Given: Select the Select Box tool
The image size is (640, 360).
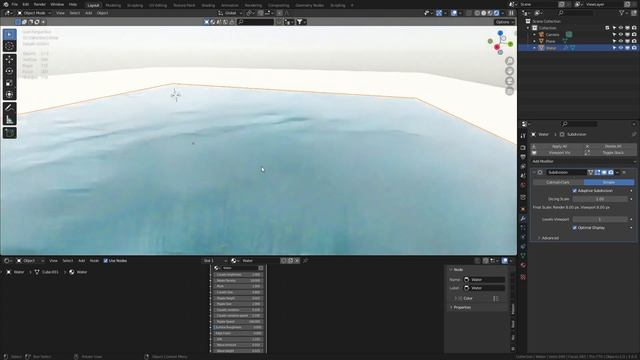Looking at the screenshot, I should click(9, 35).
